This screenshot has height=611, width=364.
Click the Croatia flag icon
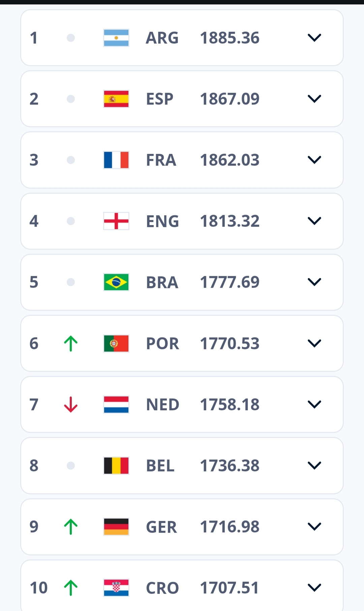point(116,588)
